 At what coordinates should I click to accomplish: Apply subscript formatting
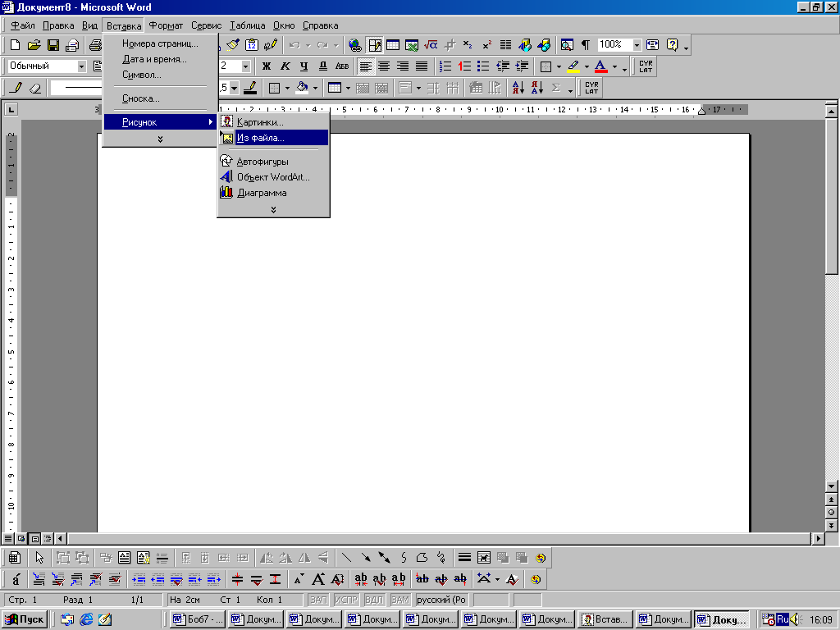(x=468, y=45)
